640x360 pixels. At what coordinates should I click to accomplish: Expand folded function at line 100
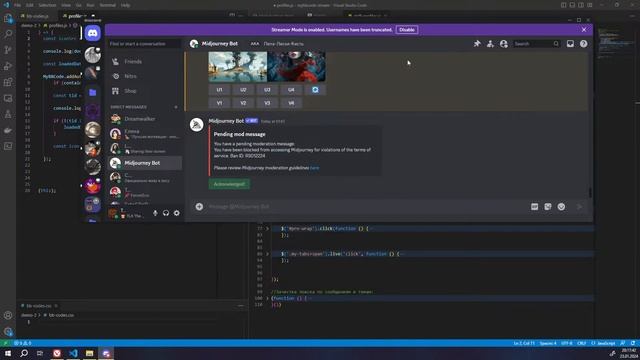pyautogui.click(x=267, y=298)
